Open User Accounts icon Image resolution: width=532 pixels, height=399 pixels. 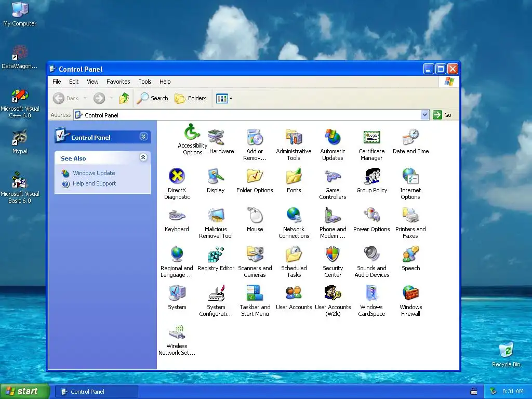294,298
